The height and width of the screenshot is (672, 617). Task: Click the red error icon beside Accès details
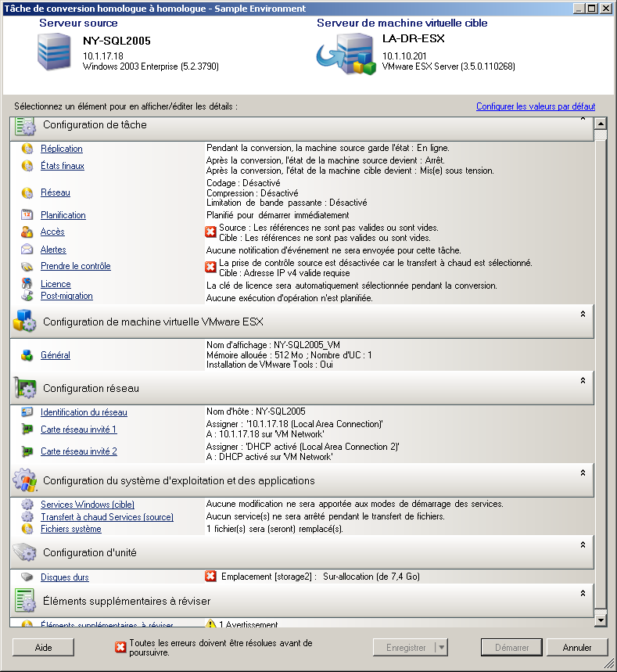click(x=210, y=232)
